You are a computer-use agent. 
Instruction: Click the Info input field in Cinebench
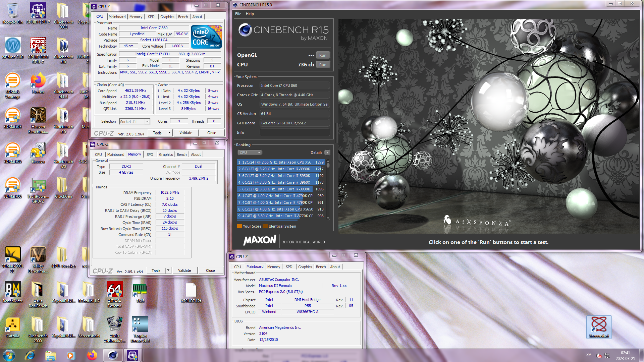(295, 132)
